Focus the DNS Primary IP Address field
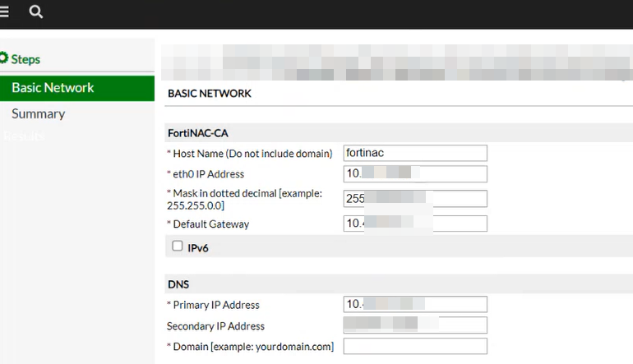633x364 pixels. [x=415, y=304]
